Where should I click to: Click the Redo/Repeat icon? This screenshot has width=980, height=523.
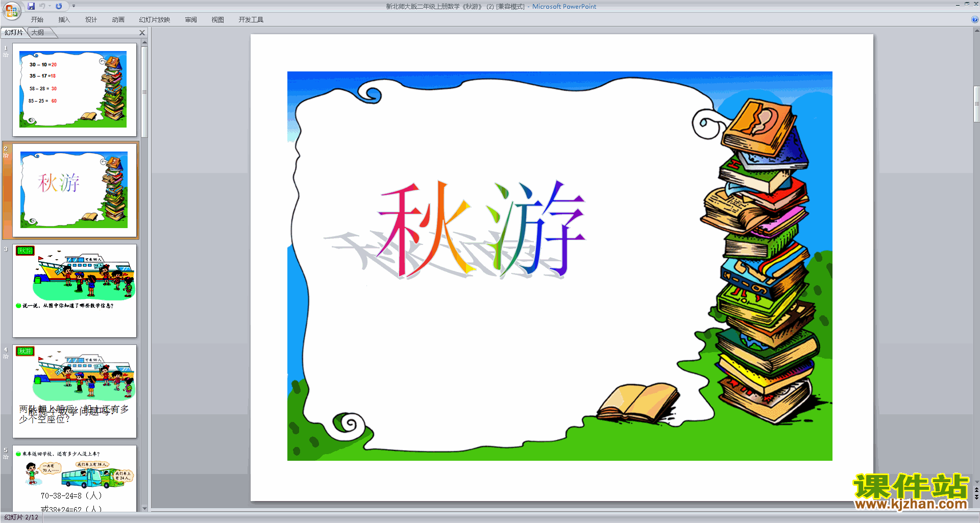click(x=59, y=6)
